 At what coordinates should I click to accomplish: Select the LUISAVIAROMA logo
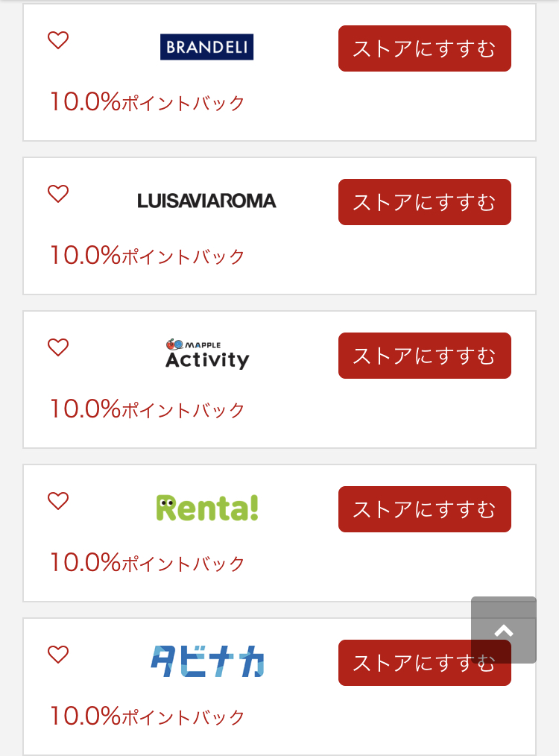[x=206, y=201]
